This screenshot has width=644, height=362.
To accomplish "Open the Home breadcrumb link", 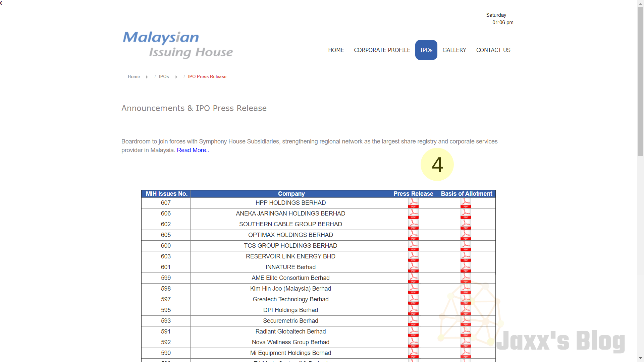I will pos(133,76).
